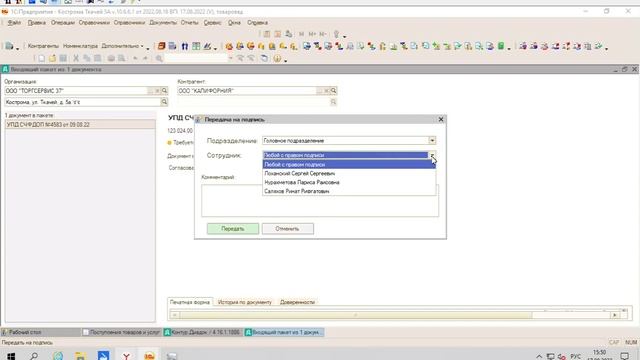Viewport: 640px width, 360px height.
Task: Switch to Контур.Диадок window tab
Action: tap(202, 332)
